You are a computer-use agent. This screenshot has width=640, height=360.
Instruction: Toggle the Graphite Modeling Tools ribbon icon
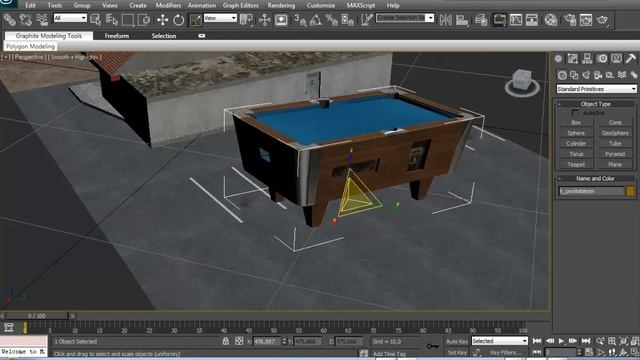click(499, 20)
